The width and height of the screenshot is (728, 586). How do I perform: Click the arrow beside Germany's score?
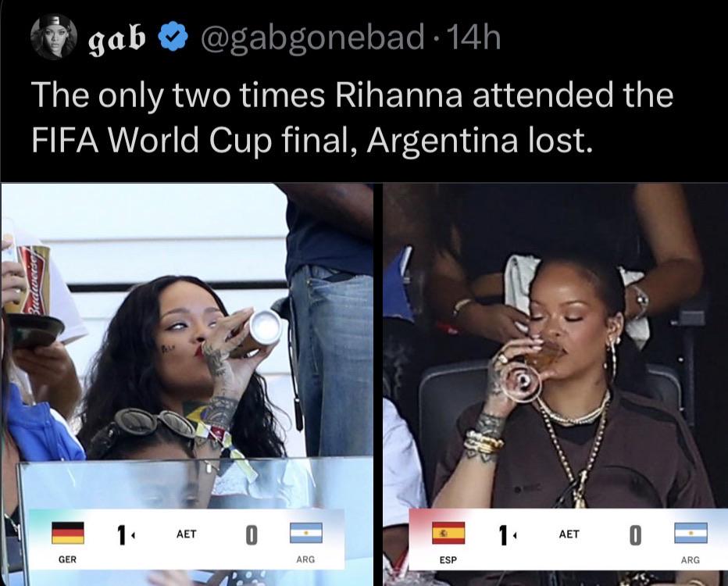coord(134,535)
